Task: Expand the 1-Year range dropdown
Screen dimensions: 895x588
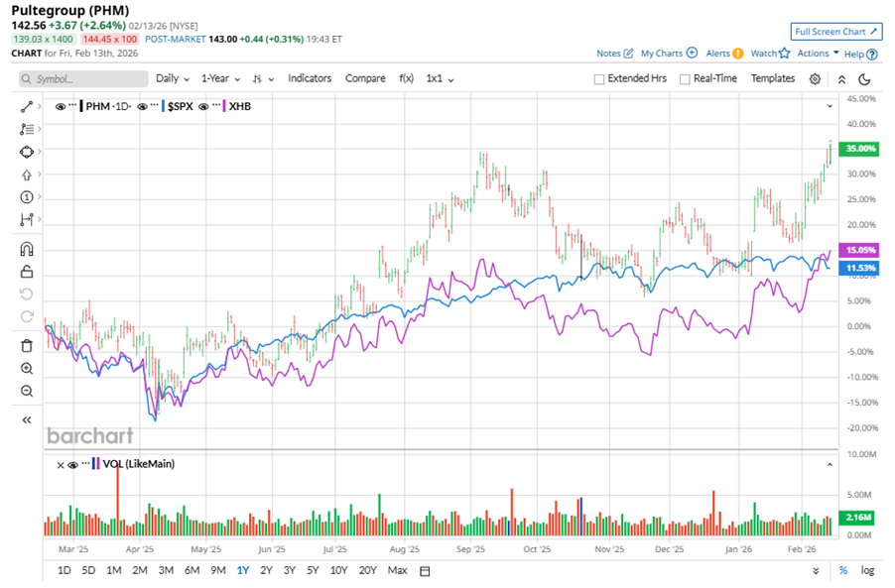Action: tap(214, 78)
